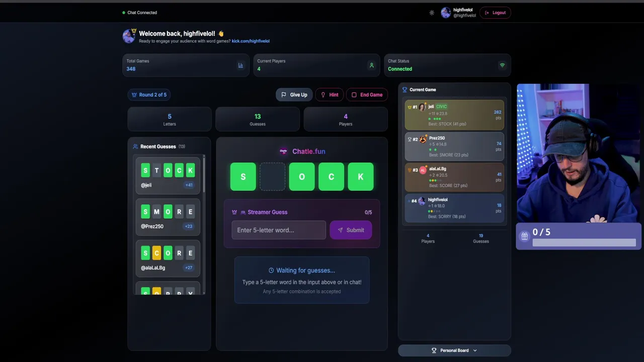Click the Hint button
The image size is (644, 362).
pos(329,95)
